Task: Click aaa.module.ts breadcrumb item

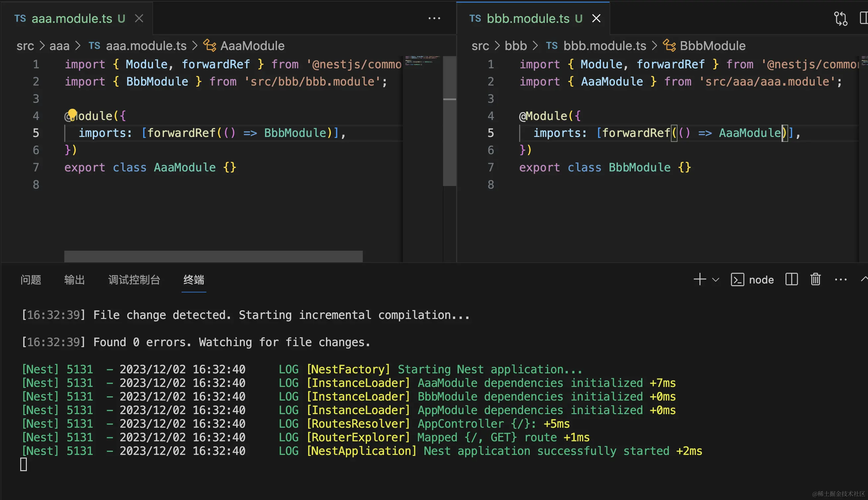Action: click(146, 46)
